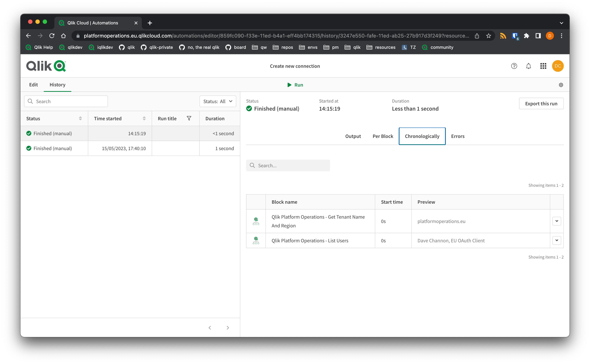
Task: Select the Chronologically view toggle
Action: click(422, 136)
